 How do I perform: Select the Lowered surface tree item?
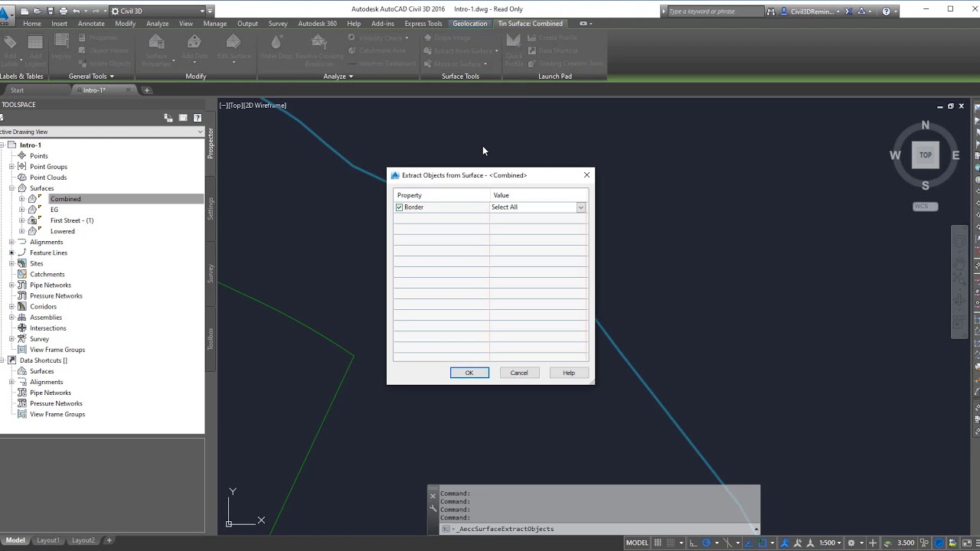click(x=63, y=231)
